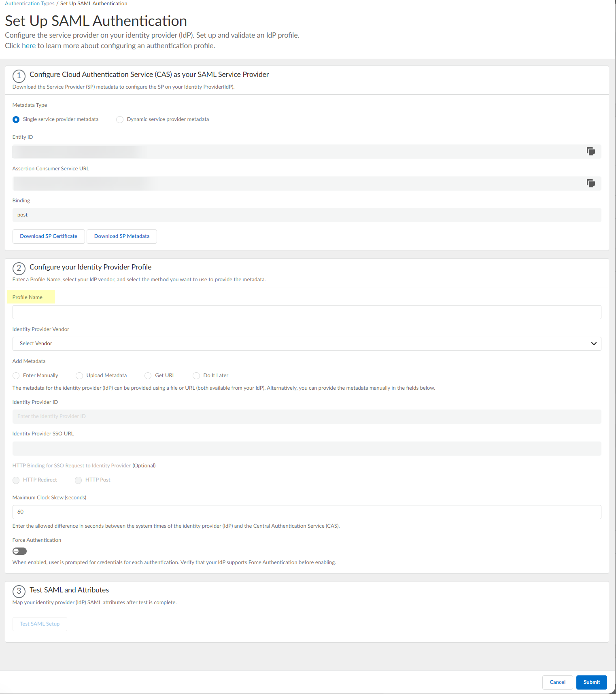This screenshot has width=616, height=694.
Task: Click Download SP Metadata button
Action: [122, 236]
